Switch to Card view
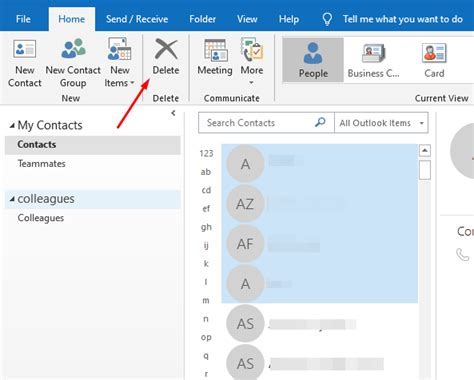Image resolution: width=474 pixels, height=380 pixels. coord(434,60)
